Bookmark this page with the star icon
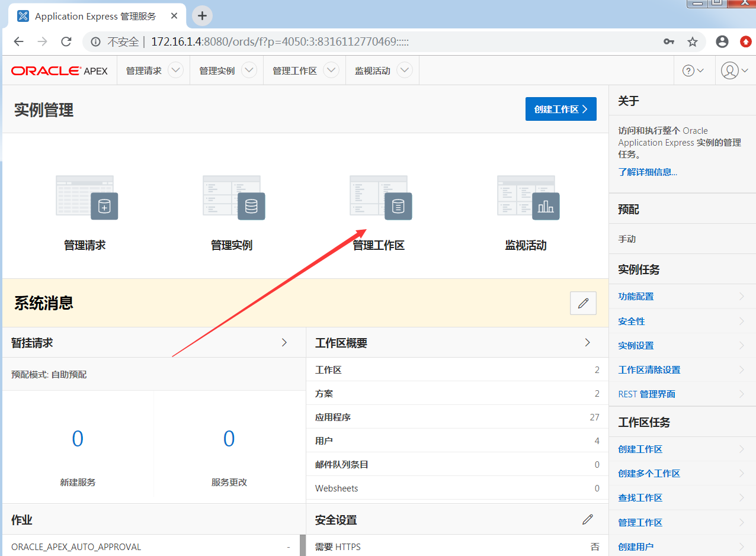The width and height of the screenshot is (756, 556). pos(692,42)
